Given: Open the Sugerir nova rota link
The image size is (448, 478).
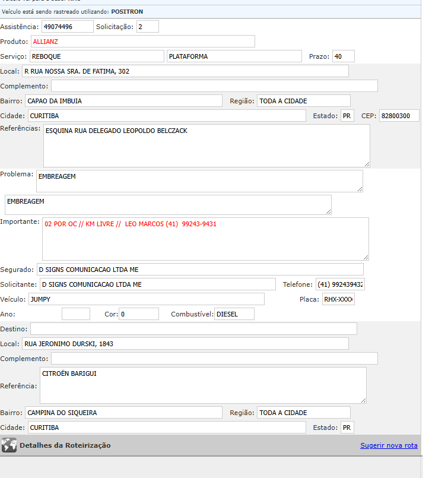Looking at the screenshot, I should 389,445.
